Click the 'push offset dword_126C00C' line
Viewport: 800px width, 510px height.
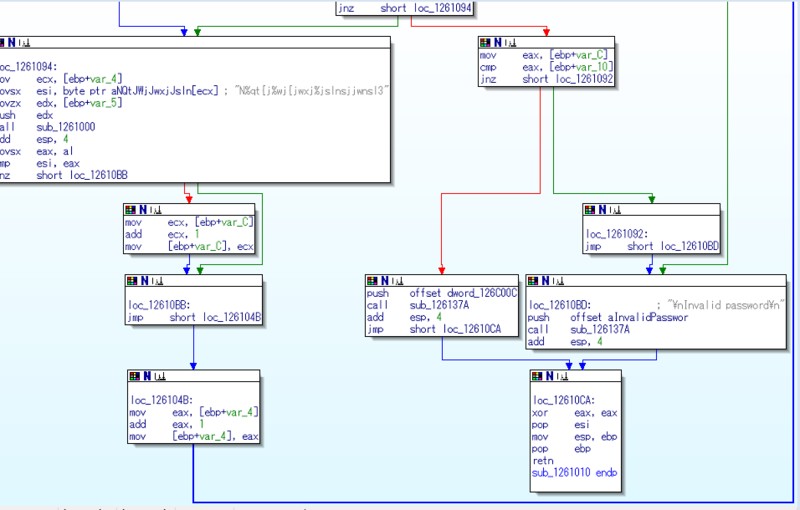coord(442,293)
